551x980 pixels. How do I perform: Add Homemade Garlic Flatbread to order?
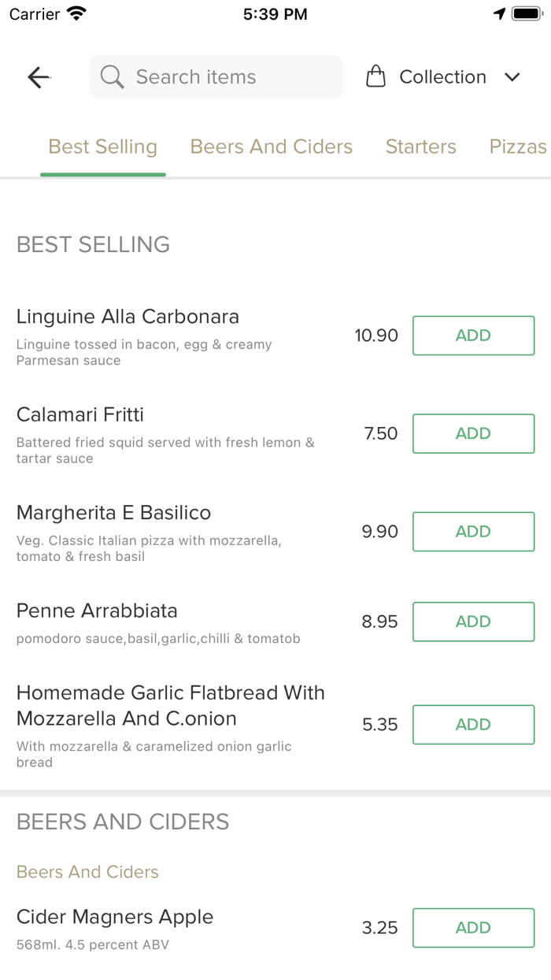473,725
